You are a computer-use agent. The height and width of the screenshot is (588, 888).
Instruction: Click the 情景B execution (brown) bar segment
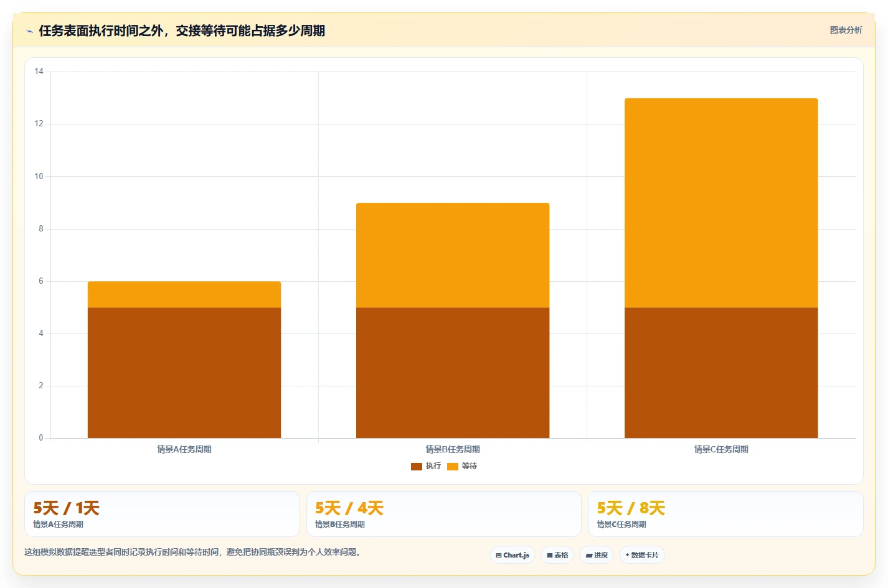(x=453, y=373)
